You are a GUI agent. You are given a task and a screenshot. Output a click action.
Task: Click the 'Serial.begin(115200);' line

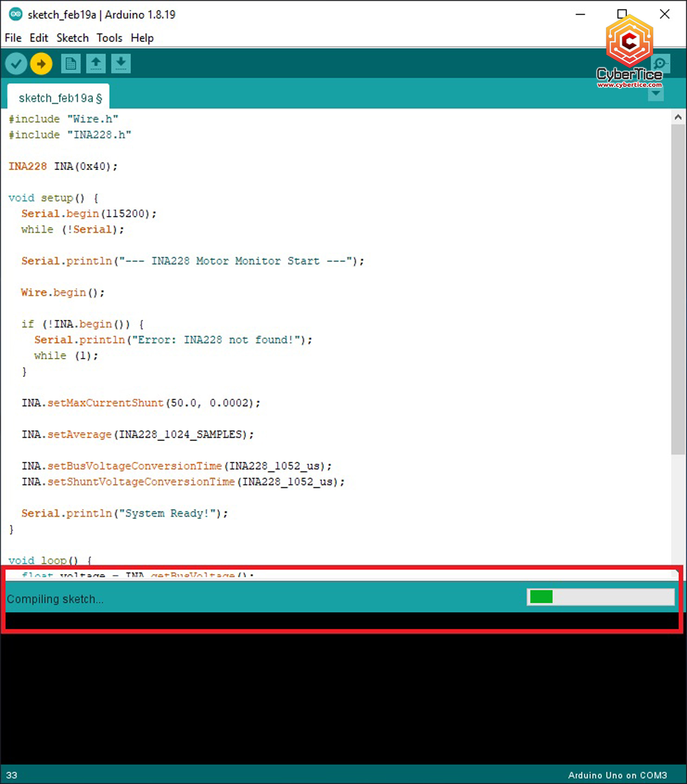pyautogui.click(x=89, y=214)
